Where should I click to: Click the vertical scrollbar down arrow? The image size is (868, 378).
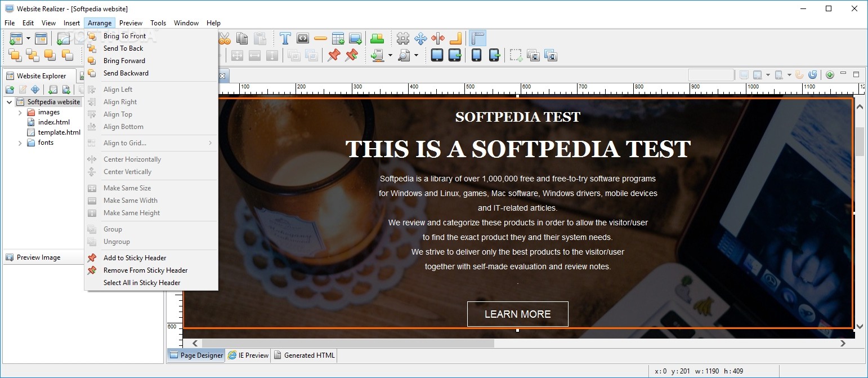860,326
